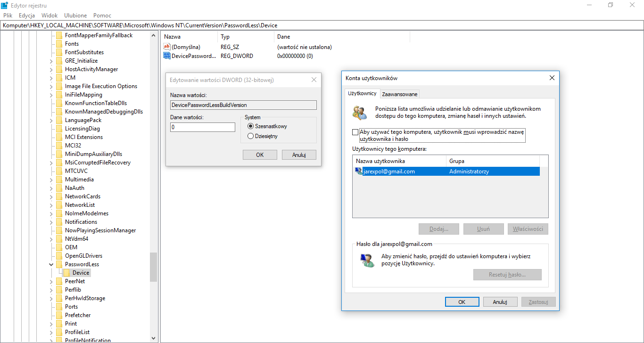The width and height of the screenshot is (644, 343).
Task: Expand the LanguagePack node
Action: tap(51, 120)
